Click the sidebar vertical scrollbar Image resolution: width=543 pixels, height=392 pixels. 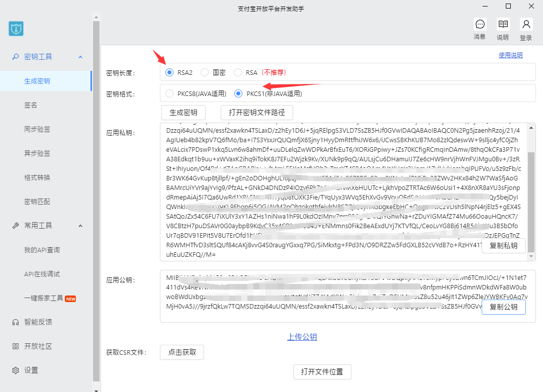[x=96, y=202]
